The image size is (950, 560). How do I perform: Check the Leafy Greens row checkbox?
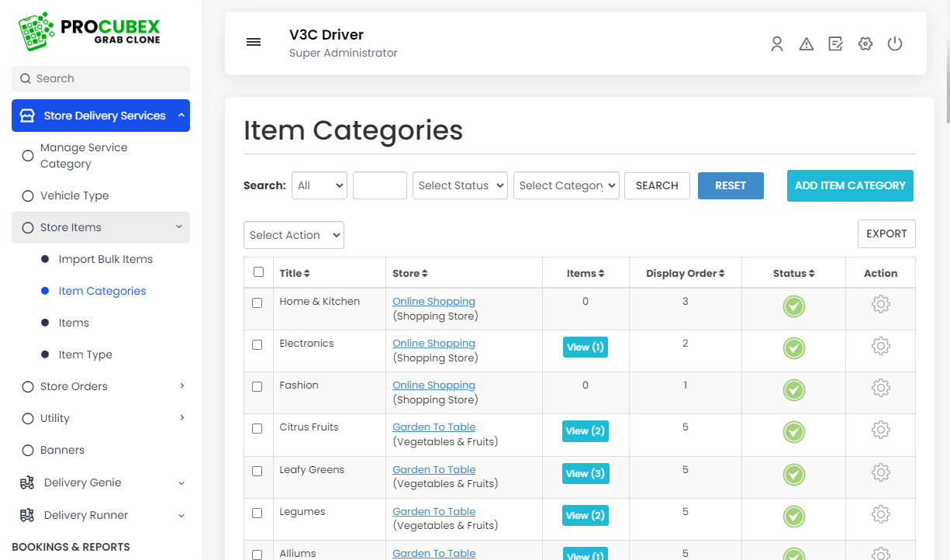click(257, 471)
